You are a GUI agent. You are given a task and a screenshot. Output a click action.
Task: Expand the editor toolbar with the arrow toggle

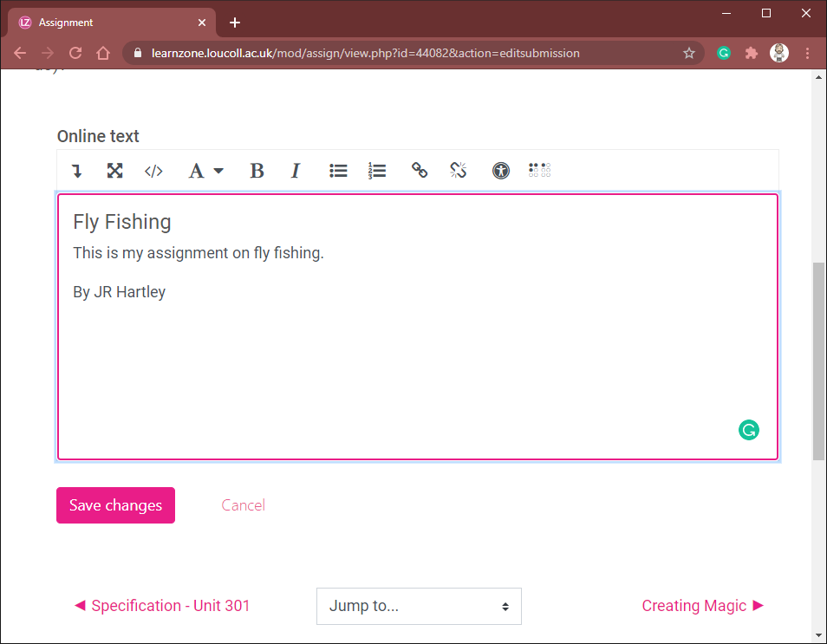pos(77,171)
